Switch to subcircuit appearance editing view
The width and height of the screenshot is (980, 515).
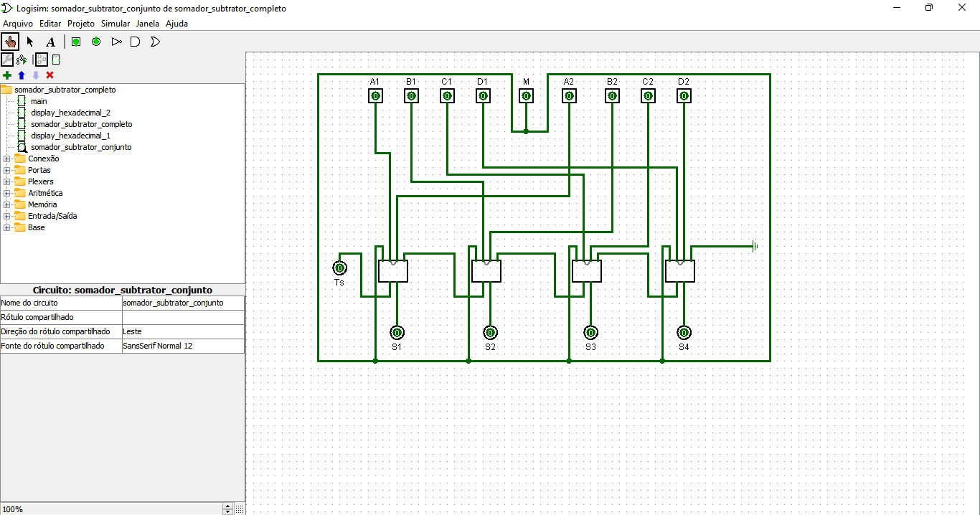(x=55, y=60)
